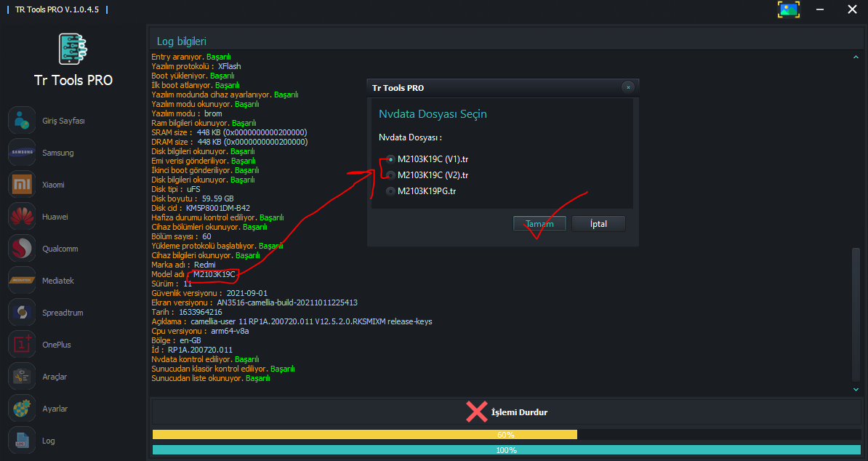Close the Nvdata selection dialog
The height and width of the screenshot is (461, 868).
pyautogui.click(x=628, y=87)
